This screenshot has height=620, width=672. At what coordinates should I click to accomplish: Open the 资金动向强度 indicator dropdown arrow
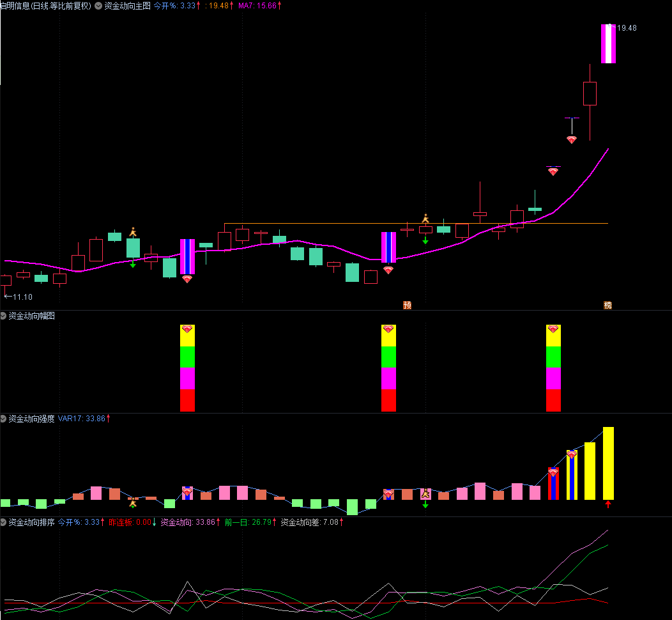tap(4, 419)
